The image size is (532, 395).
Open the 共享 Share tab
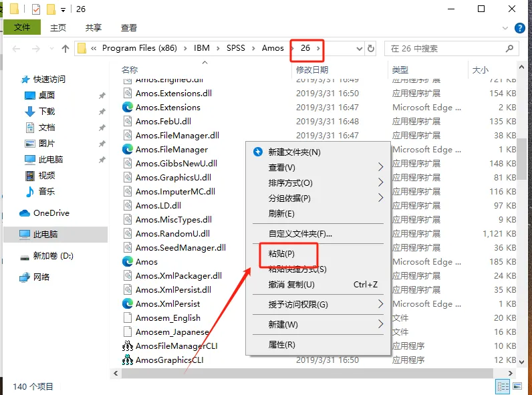pos(94,28)
